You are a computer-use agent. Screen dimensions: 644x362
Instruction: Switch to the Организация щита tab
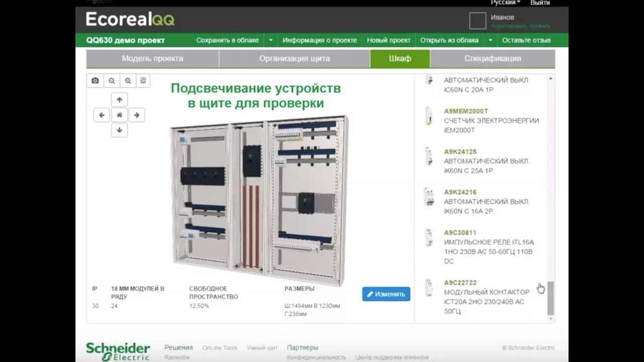click(x=295, y=58)
